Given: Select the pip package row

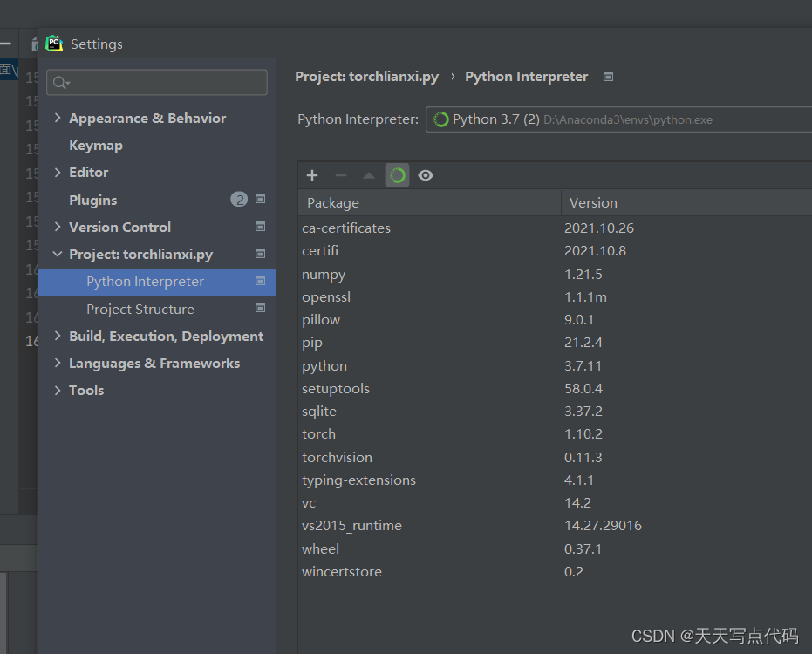Looking at the screenshot, I should pos(555,343).
